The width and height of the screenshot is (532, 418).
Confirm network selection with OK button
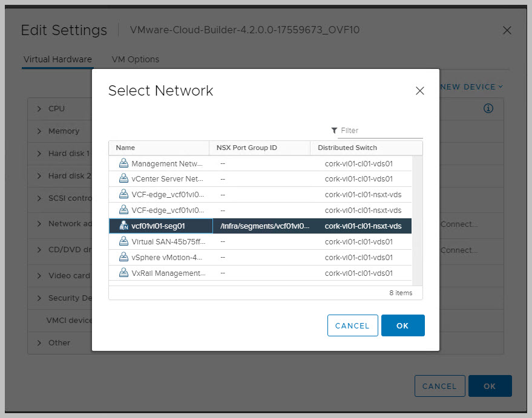coord(402,325)
